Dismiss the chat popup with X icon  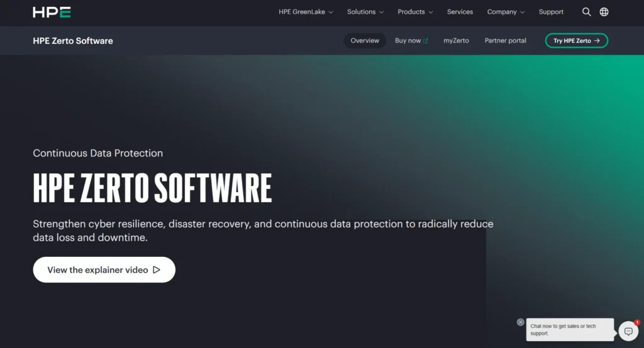click(x=520, y=322)
